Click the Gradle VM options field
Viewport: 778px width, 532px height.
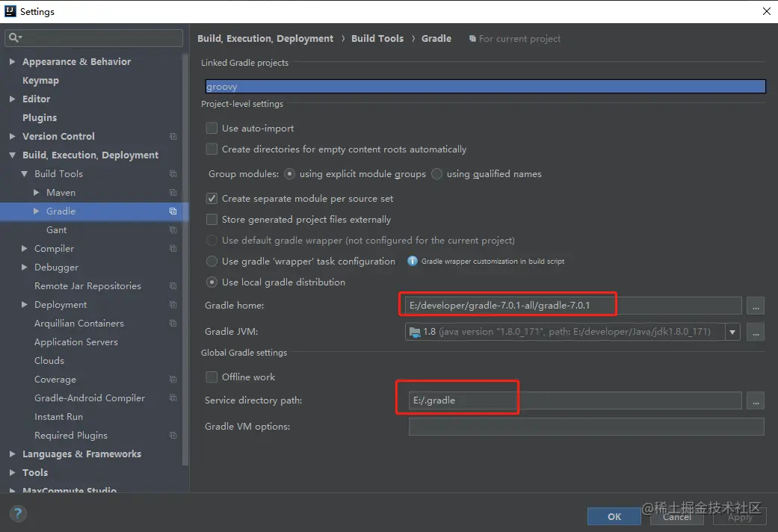pos(587,427)
